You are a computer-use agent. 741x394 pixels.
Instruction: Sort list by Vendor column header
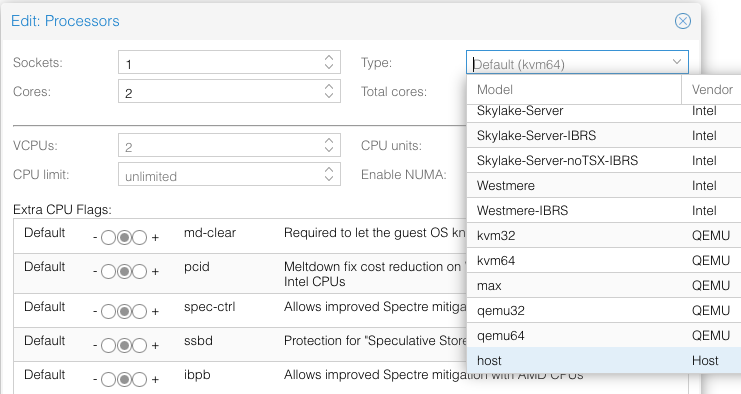pos(712,90)
